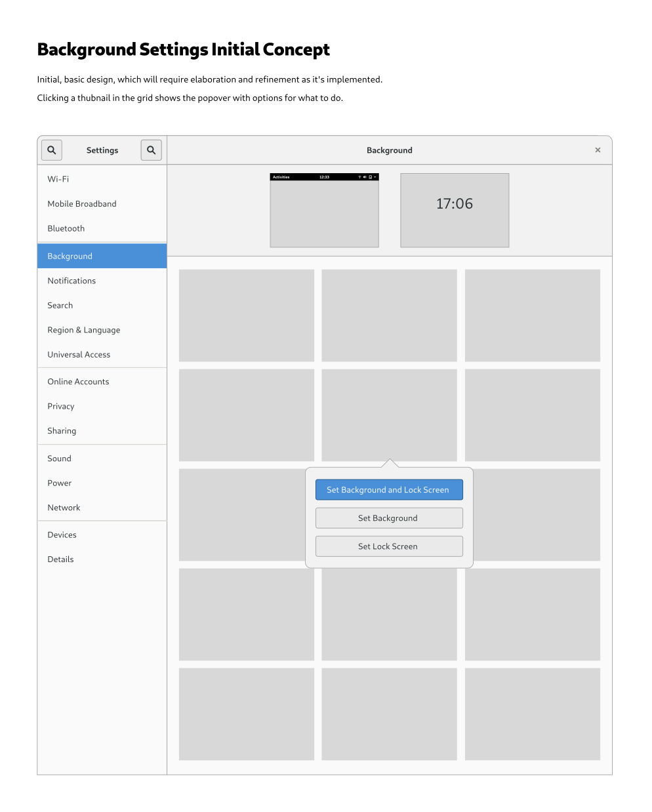Screen dimensions: 652x812
Task: Open the Wi-Fi settings panel
Action: pos(58,179)
